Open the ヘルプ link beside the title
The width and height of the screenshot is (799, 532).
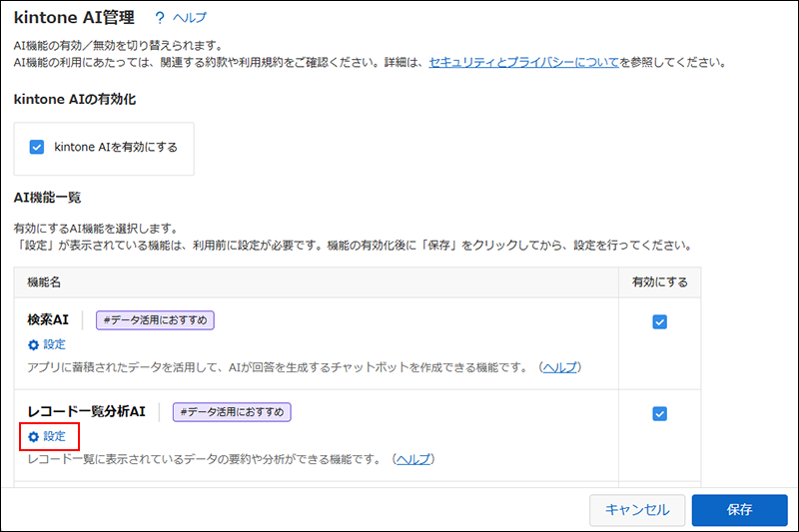[x=190, y=18]
